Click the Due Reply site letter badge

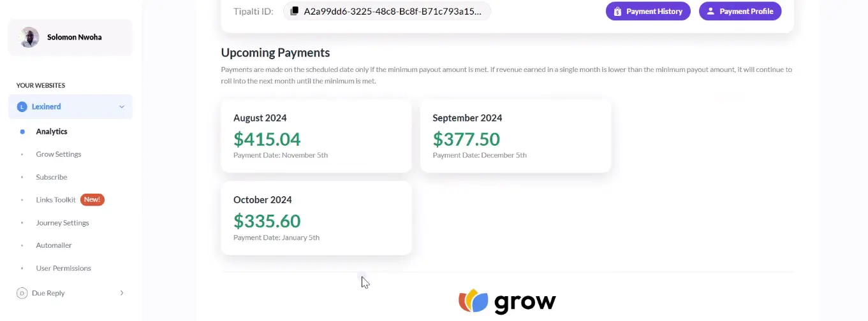[22, 293]
